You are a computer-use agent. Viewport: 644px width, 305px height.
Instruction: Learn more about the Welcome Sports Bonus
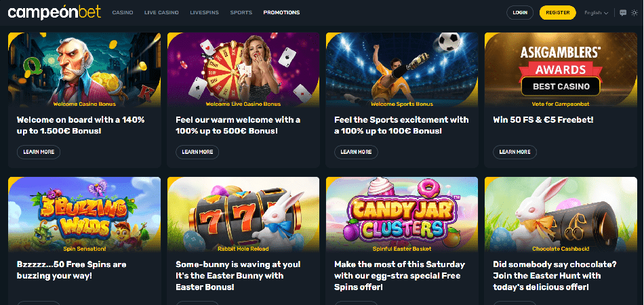pyautogui.click(x=356, y=152)
